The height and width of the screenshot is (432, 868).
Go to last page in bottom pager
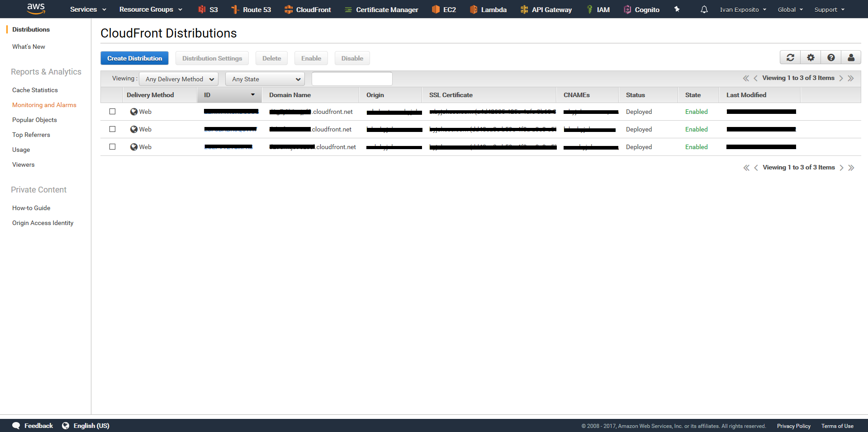click(851, 168)
